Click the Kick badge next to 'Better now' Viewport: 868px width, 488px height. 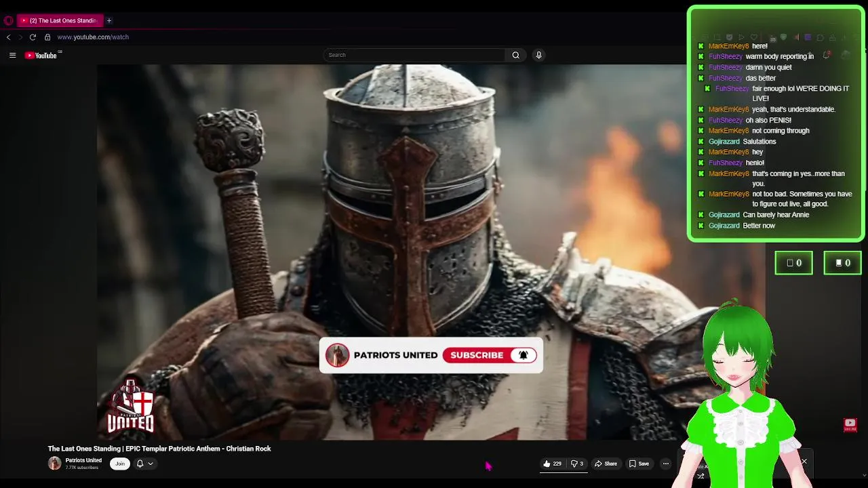pos(701,226)
